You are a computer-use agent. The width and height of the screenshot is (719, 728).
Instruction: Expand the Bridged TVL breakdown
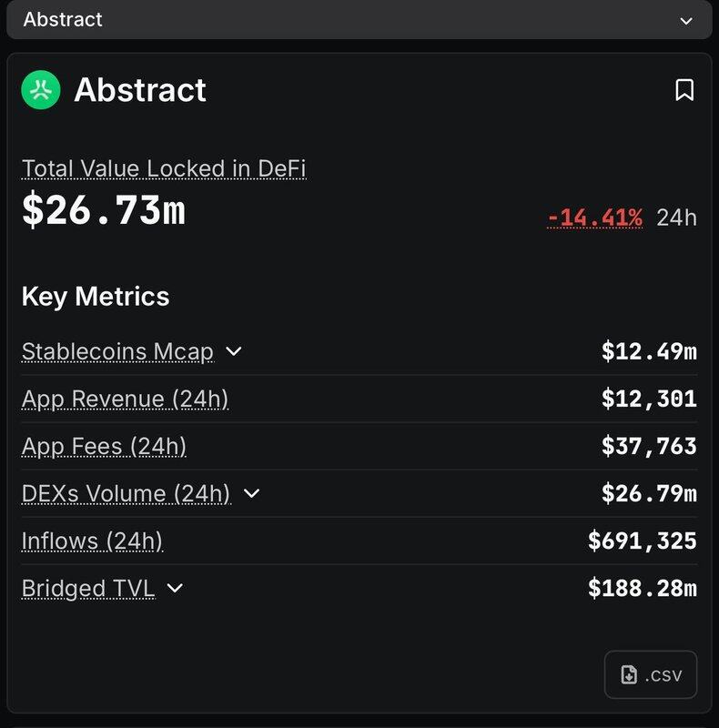coord(176,588)
